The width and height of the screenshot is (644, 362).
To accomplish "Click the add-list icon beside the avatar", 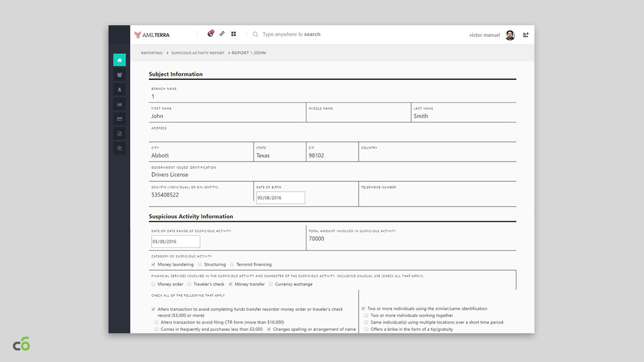I will 526,35.
